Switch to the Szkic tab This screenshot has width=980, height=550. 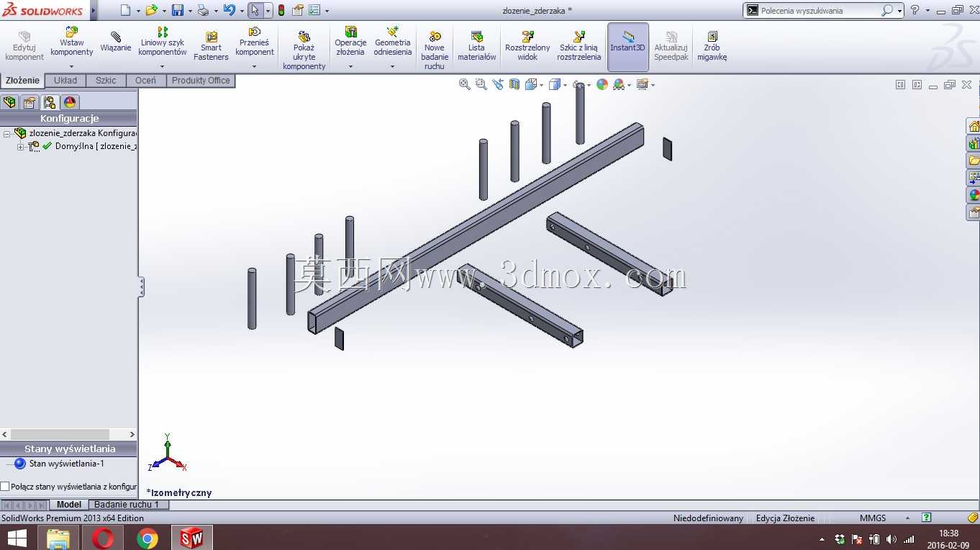106,81
